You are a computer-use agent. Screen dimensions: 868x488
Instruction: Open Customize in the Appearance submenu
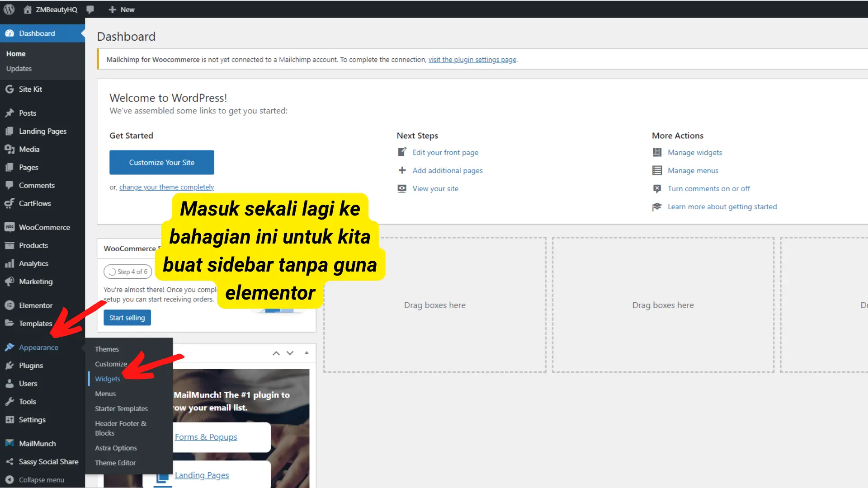[111, 364]
